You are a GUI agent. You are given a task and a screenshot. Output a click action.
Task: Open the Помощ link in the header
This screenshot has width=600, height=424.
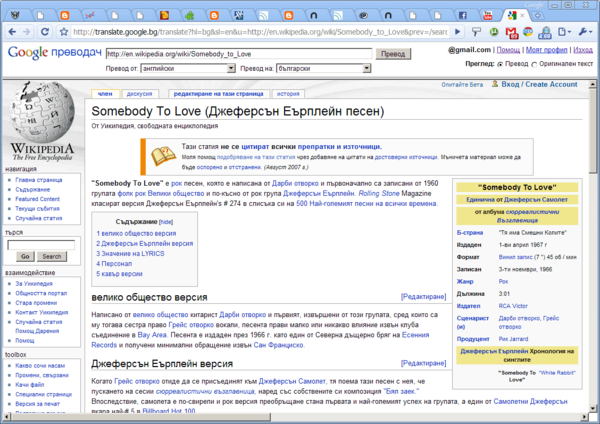pyautogui.click(x=508, y=50)
